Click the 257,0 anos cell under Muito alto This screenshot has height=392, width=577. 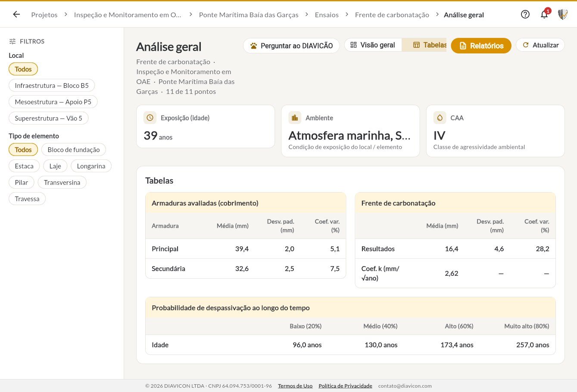pyautogui.click(x=533, y=345)
